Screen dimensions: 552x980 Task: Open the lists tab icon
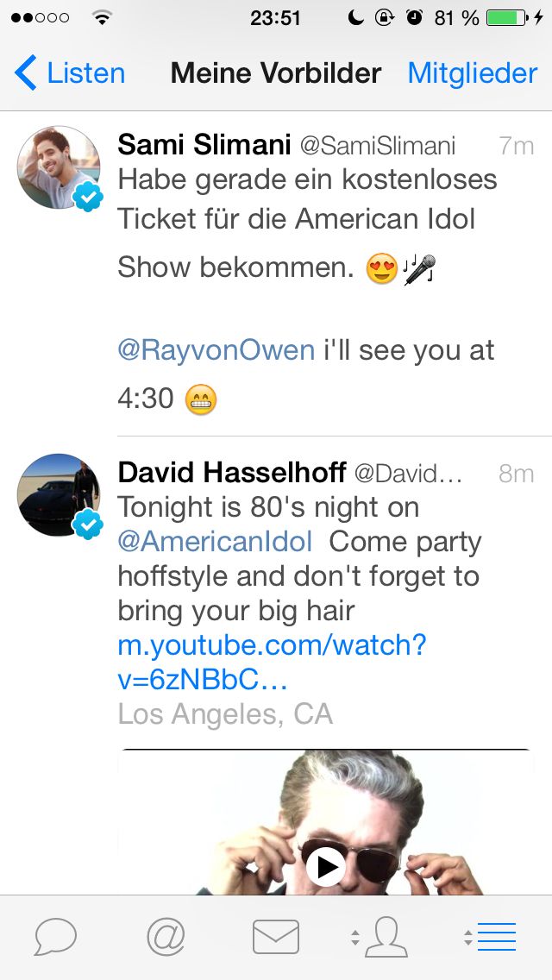click(x=496, y=936)
